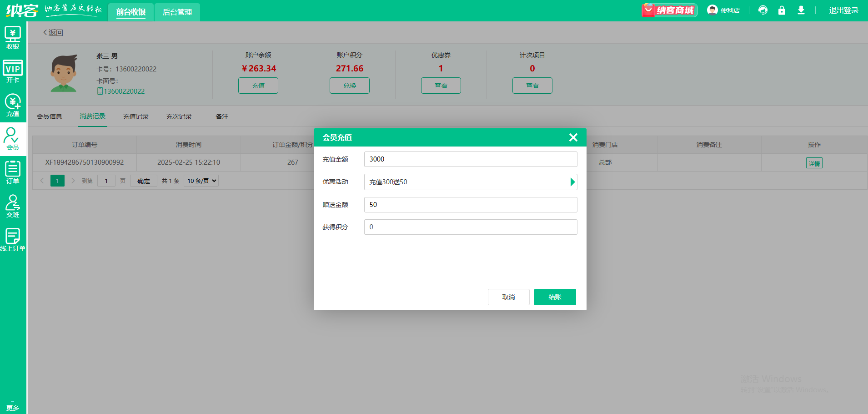Viewport: 868px width, 414px height.
Task: Click the 纳客 logo at top left
Action: coord(22,10)
